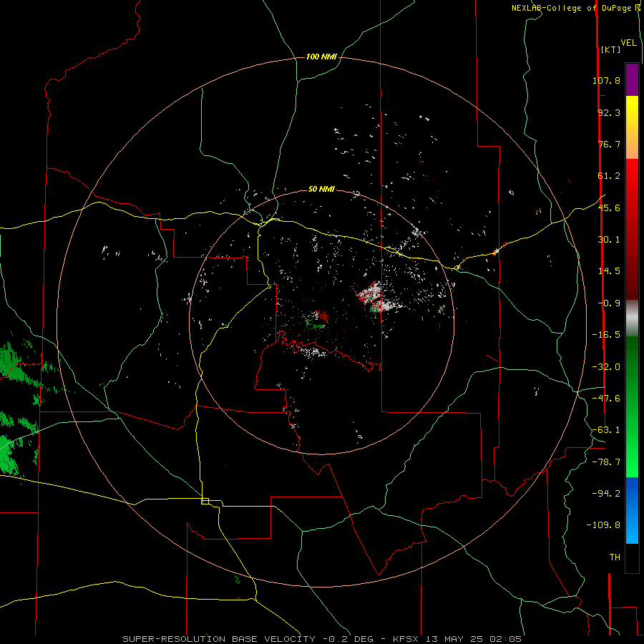Select the 92.3 velocity scale value

pos(609,112)
